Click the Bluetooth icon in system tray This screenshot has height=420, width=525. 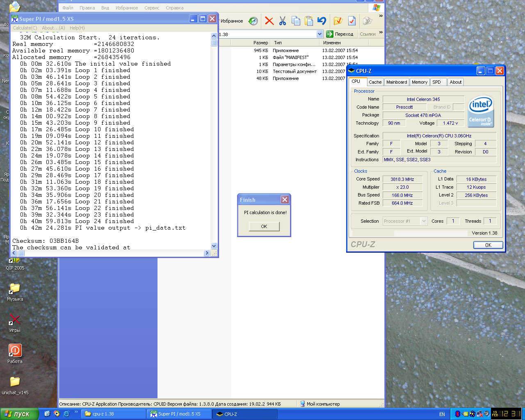pyautogui.click(x=458, y=414)
